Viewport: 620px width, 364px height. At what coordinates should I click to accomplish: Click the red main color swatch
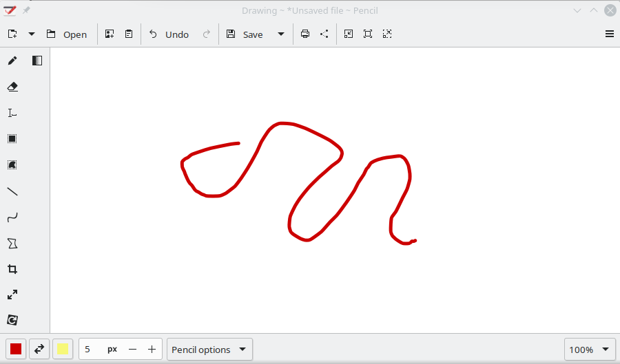point(16,349)
